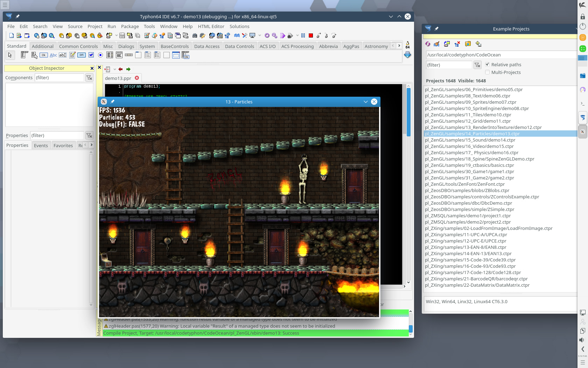588x368 pixels.
Task: Uncheck the Relative paths checkbox
Action: pos(487,64)
